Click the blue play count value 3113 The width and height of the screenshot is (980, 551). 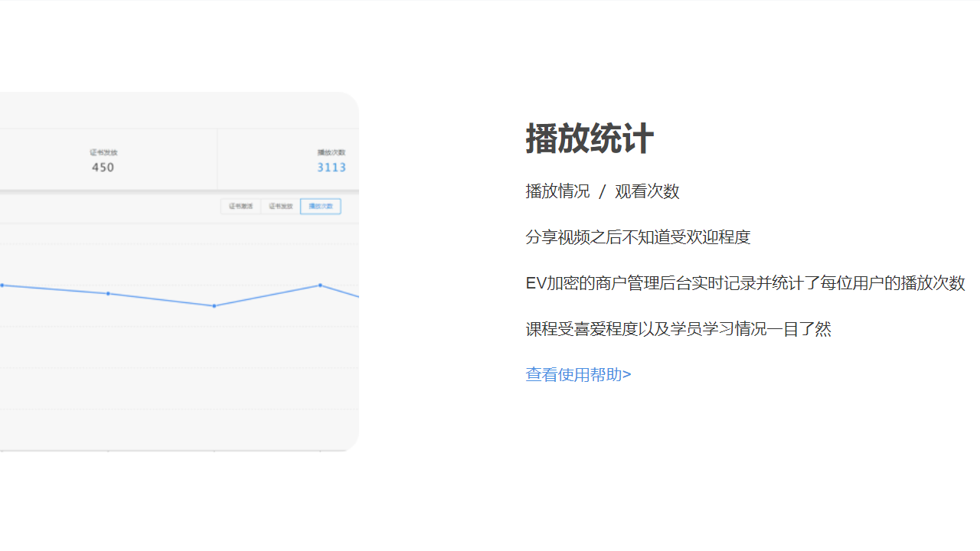click(x=332, y=168)
